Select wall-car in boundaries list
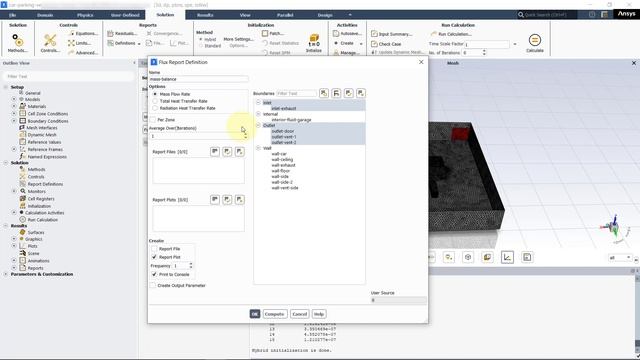Image resolution: width=640 pixels, height=360 pixels. (x=279, y=154)
